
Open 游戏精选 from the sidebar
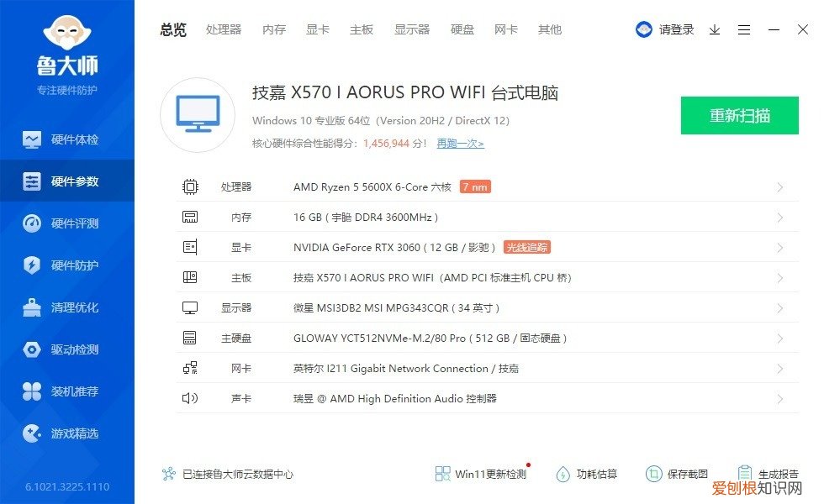pyautogui.click(x=67, y=433)
